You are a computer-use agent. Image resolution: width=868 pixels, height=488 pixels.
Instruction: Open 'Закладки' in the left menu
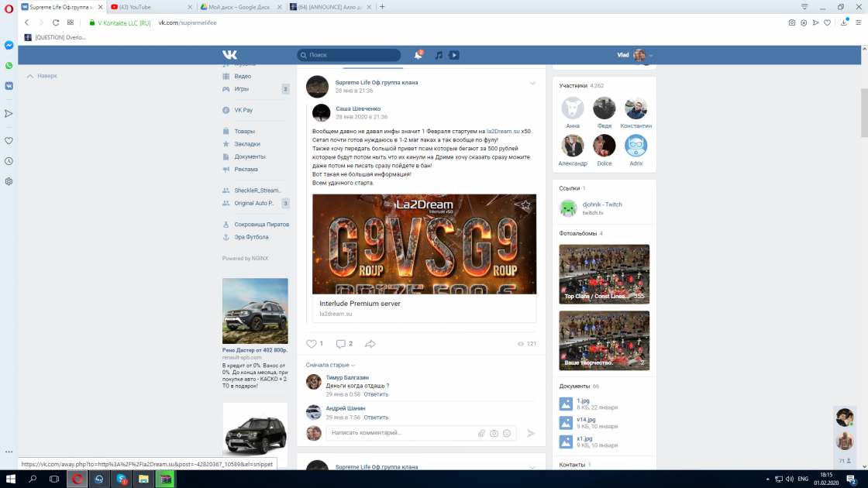pyautogui.click(x=247, y=144)
